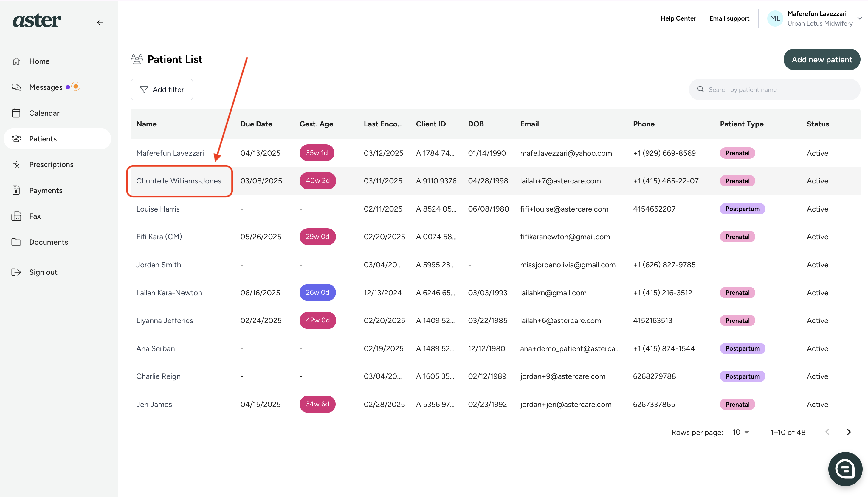Open Payments in the sidebar
Viewport: 868px width, 497px height.
(x=57, y=190)
